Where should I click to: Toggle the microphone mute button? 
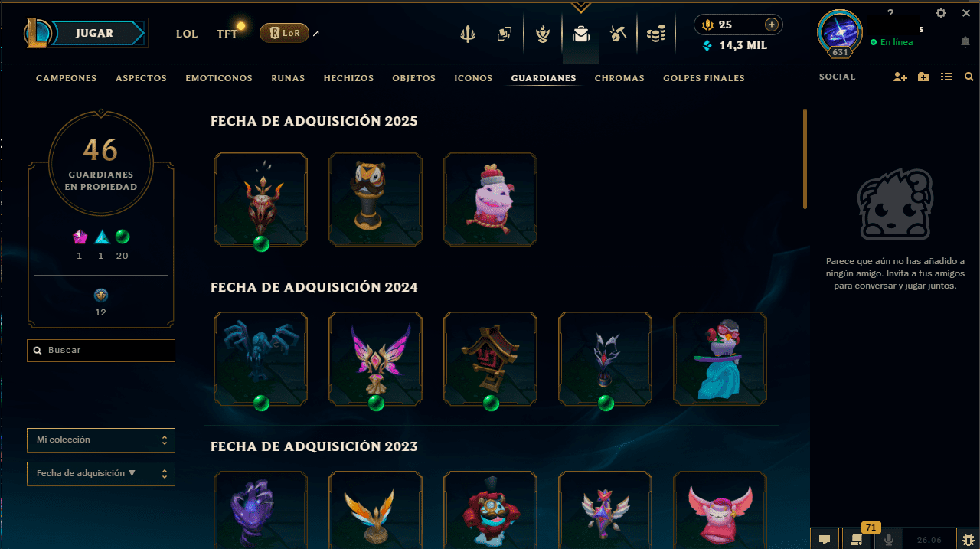(x=889, y=539)
